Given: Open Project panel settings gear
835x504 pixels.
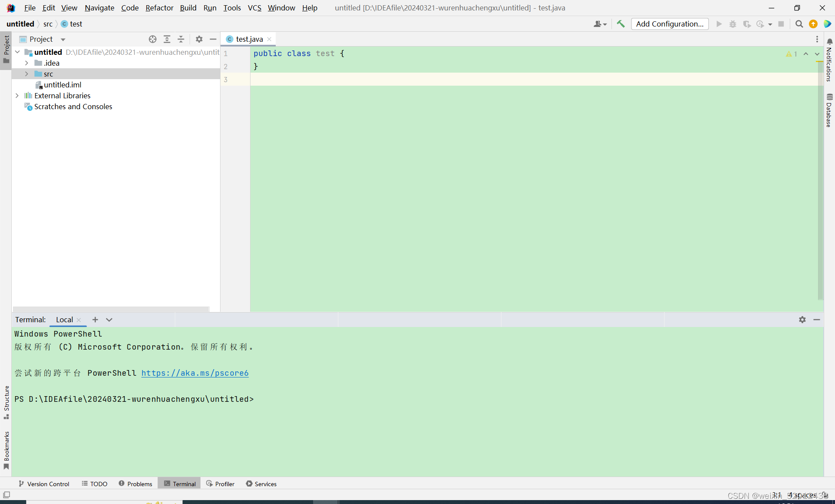Looking at the screenshot, I should [199, 39].
